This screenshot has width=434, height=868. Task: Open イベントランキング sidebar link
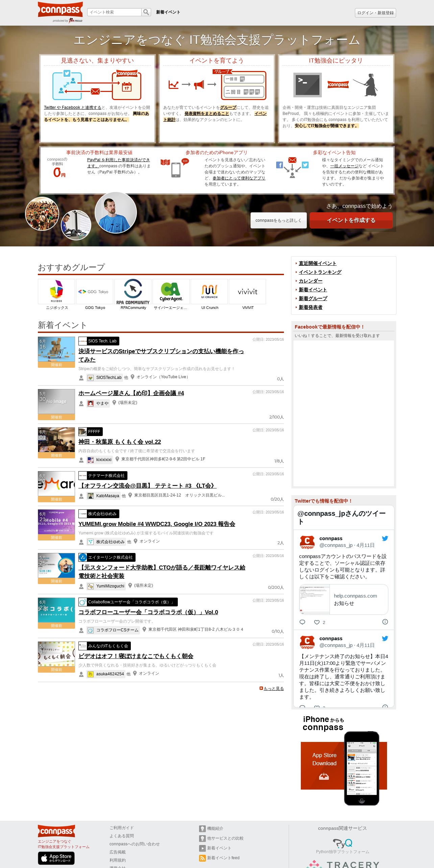click(320, 272)
